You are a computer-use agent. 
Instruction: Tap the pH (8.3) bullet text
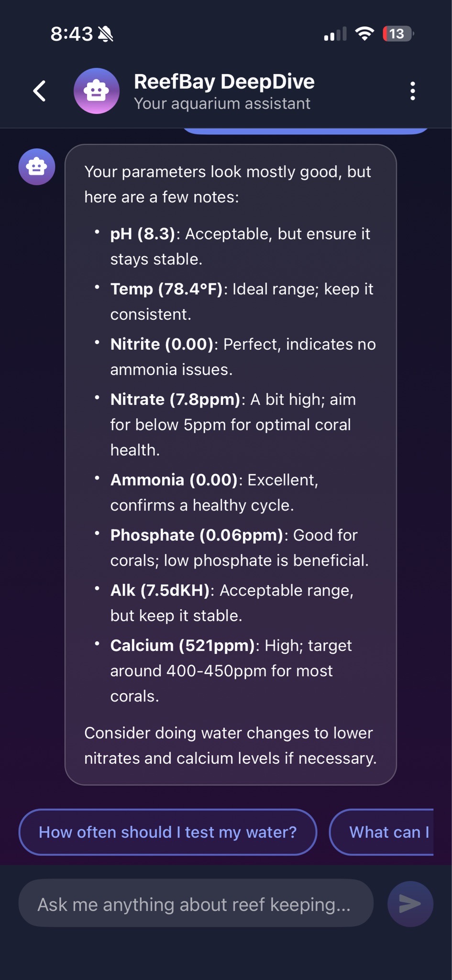click(240, 246)
